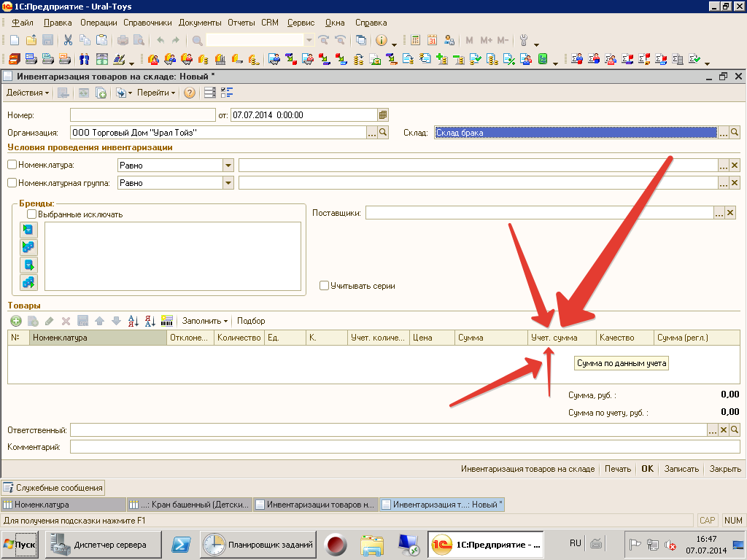The image size is (747, 560).
Task: Clear Поставщики field with X button
Action: 730,213
